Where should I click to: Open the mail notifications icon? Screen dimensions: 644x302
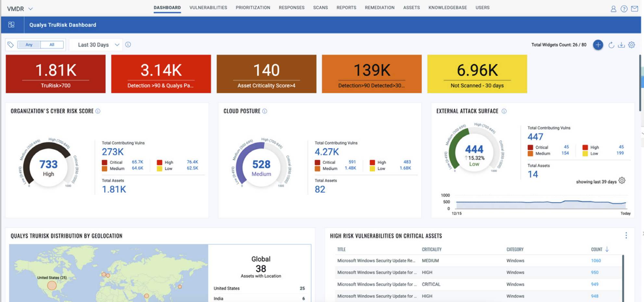coord(635,9)
